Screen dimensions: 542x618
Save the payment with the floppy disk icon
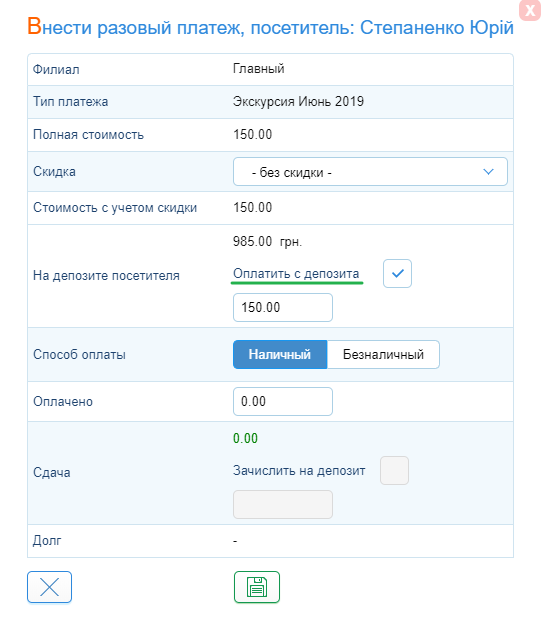(257, 587)
